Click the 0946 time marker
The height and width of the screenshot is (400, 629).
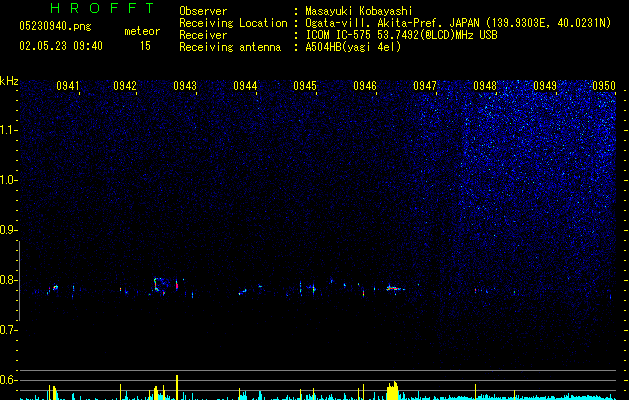point(365,86)
